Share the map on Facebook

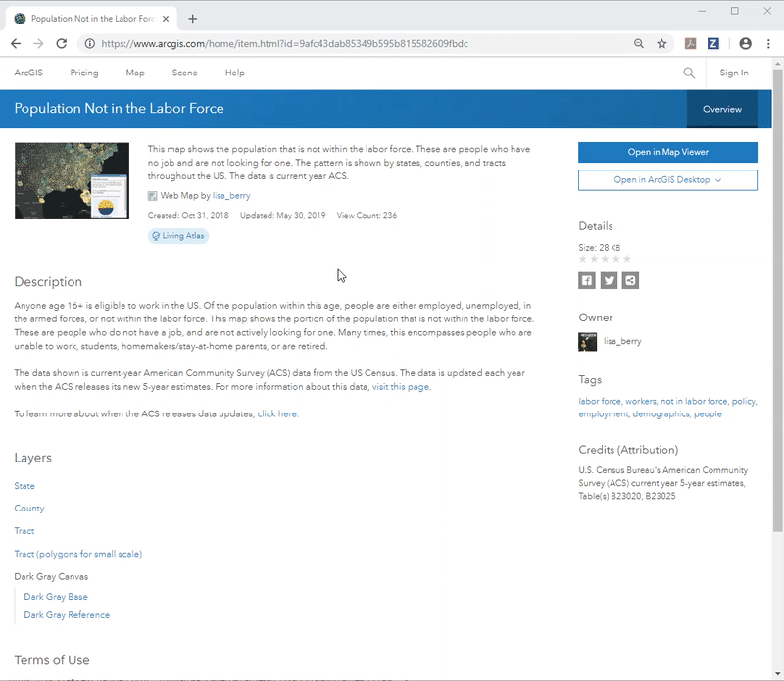click(586, 280)
